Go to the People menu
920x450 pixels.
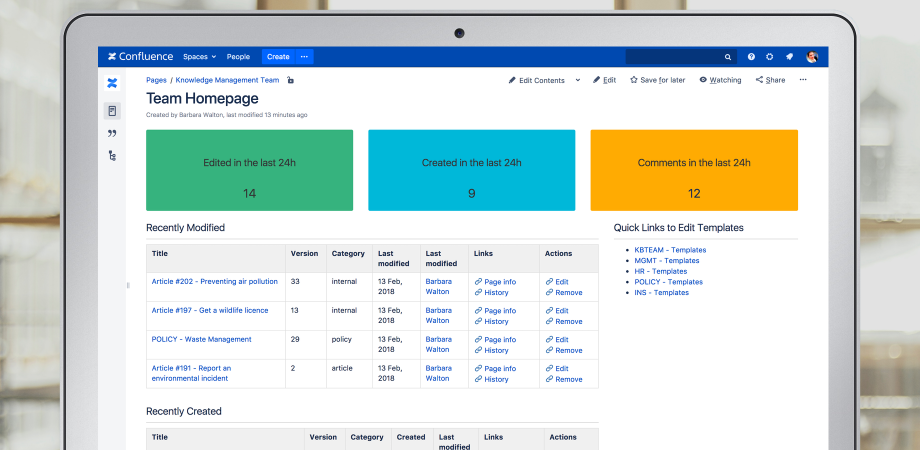(238, 57)
